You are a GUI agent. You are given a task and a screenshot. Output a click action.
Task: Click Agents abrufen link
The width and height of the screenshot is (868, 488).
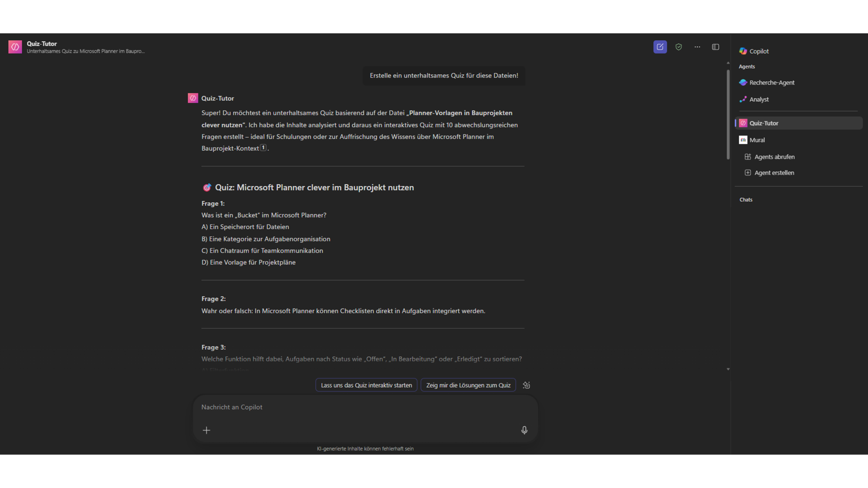(774, 157)
